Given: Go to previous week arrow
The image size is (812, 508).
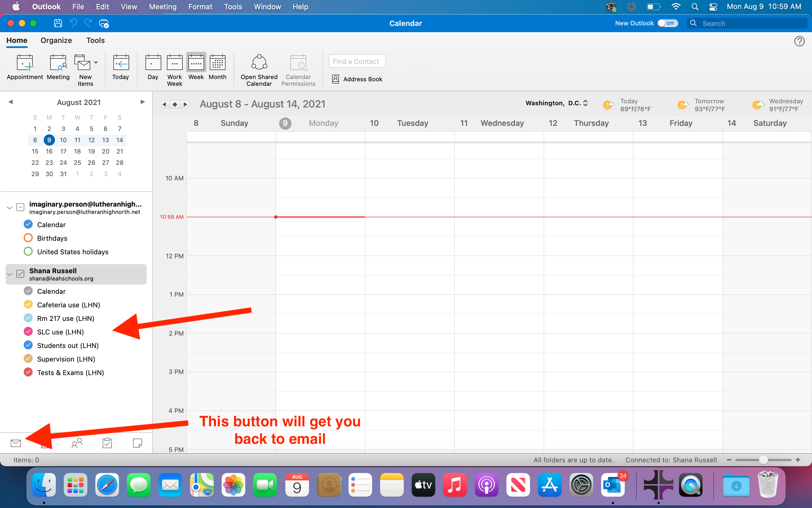Looking at the screenshot, I should (x=164, y=104).
